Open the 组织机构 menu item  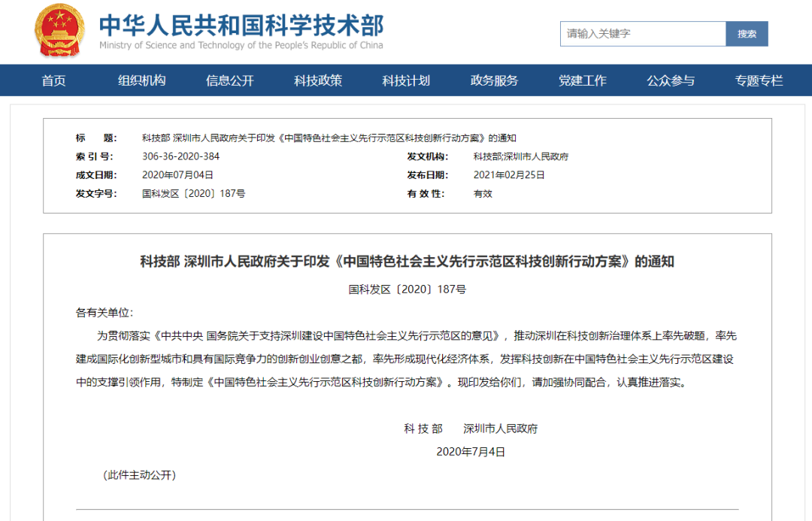pos(141,80)
